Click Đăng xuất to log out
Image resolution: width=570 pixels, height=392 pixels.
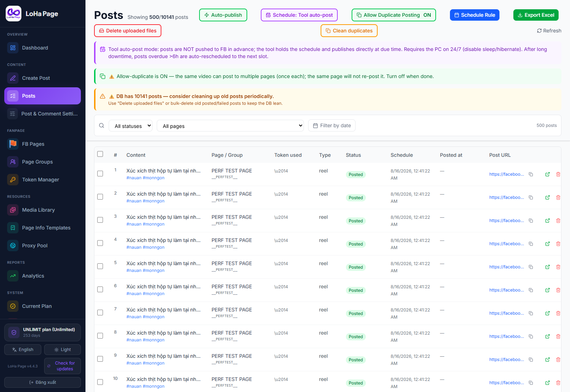[x=42, y=382]
